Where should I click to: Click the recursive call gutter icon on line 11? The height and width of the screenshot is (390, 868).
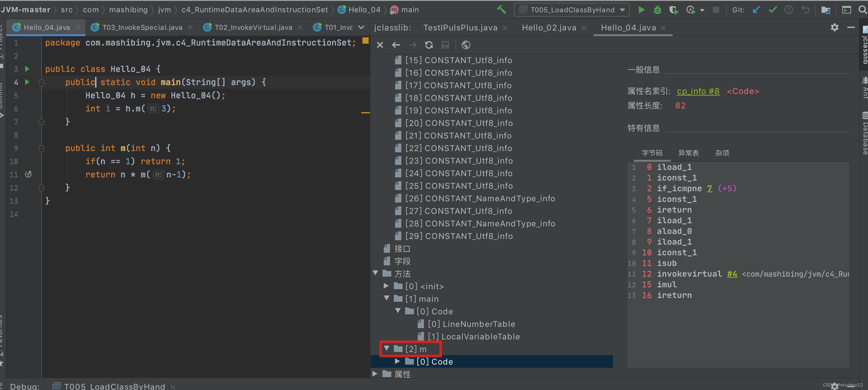(28, 174)
